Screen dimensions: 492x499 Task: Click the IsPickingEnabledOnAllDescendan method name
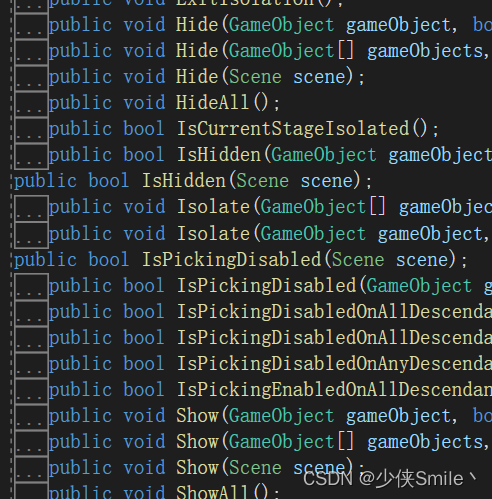(x=334, y=390)
